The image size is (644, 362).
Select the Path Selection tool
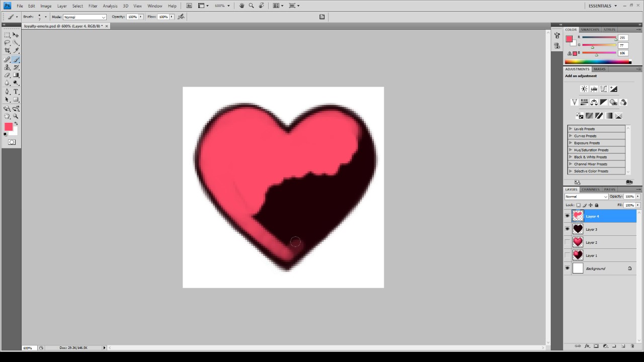click(7, 100)
